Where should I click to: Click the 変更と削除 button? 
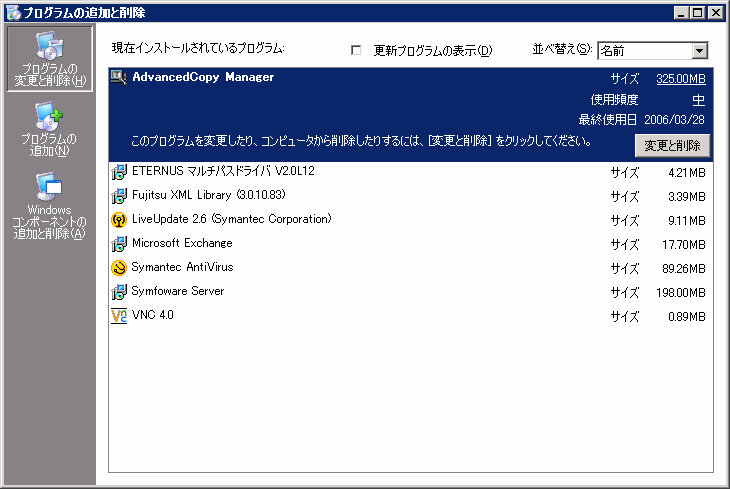coord(672,146)
